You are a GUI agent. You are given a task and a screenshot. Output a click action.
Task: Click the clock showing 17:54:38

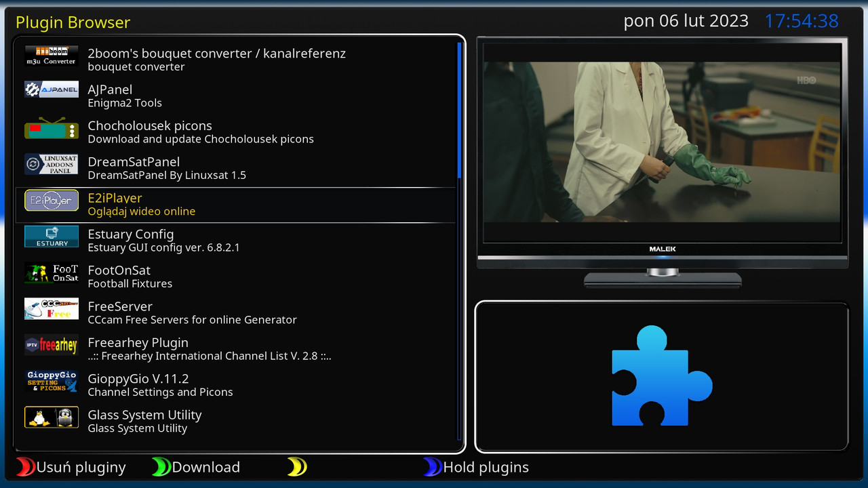click(802, 21)
